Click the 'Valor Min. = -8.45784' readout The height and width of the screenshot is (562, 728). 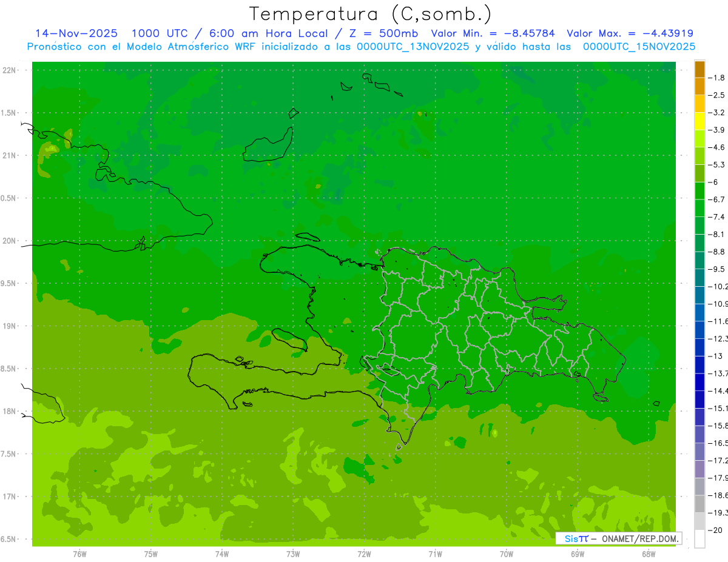coord(492,33)
